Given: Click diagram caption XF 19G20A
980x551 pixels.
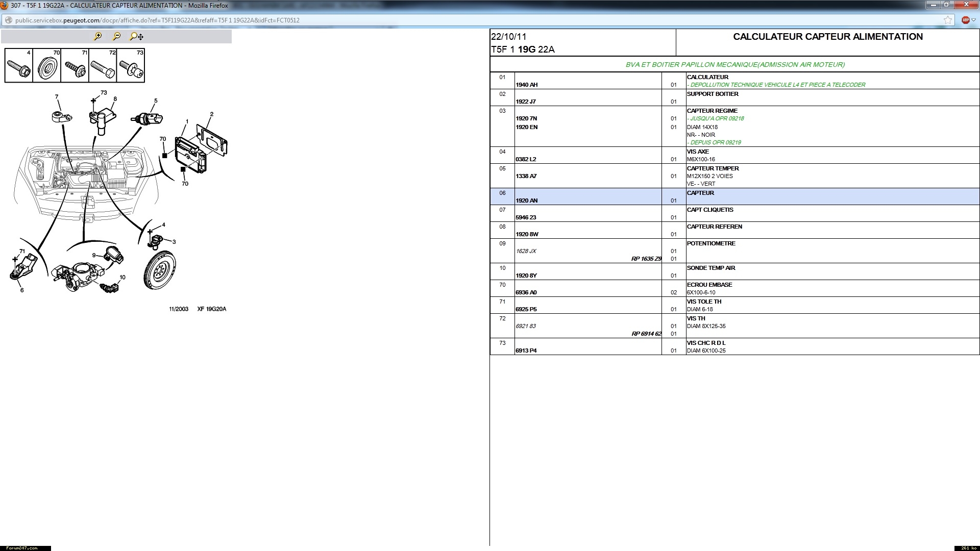Looking at the screenshot, I should (x=212, y=309).
